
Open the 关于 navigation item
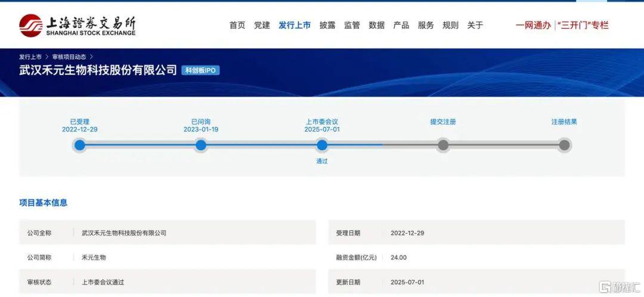475,25
